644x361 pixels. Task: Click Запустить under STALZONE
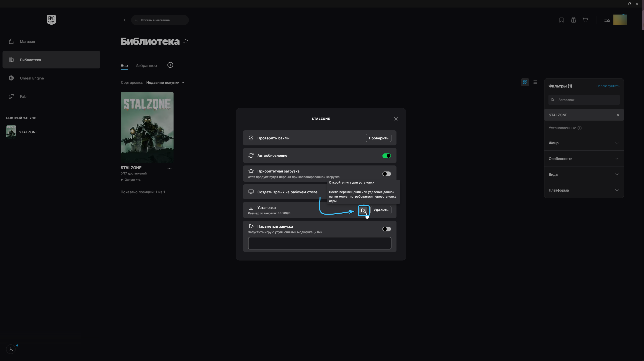coord(131,180)
